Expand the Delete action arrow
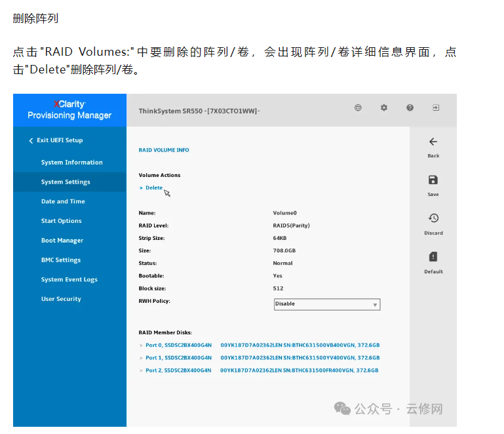504x434 pixels. [x=141, y=188]
